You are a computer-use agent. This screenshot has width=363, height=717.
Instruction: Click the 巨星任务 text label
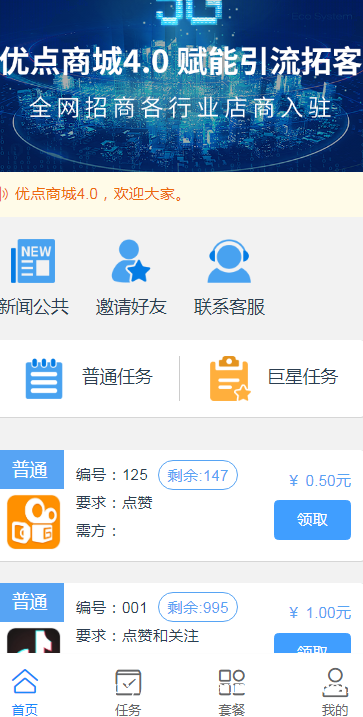click(x=303, y=377)
